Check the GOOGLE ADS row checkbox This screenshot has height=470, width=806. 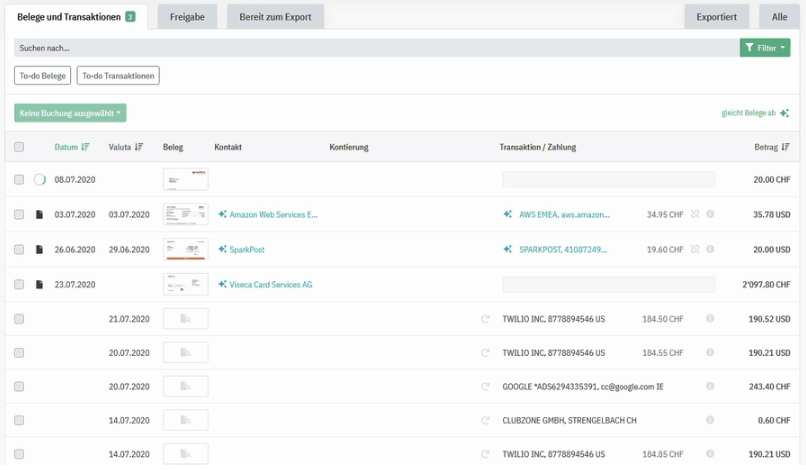19,387
